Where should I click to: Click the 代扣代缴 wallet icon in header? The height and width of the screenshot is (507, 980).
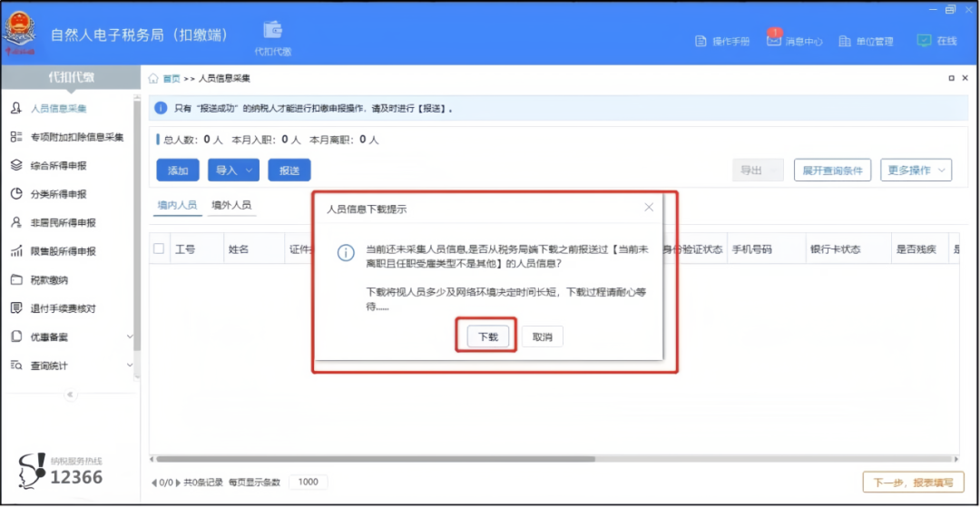click(272, 31)
